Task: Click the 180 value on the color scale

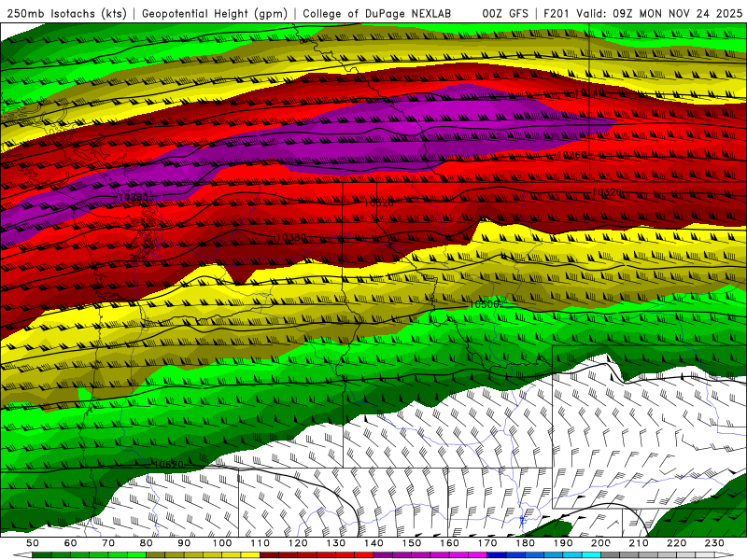Action: coord(526,543)
